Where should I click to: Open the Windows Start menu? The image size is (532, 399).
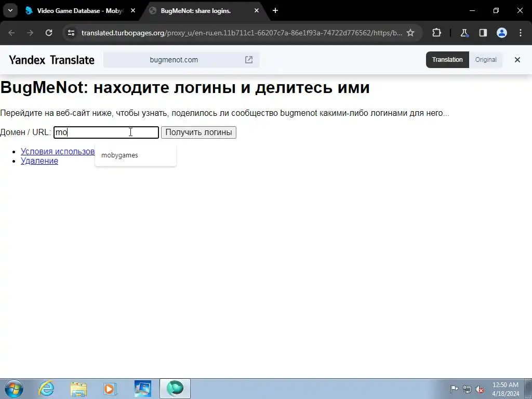pyautogui.click(x=14, y=389)
